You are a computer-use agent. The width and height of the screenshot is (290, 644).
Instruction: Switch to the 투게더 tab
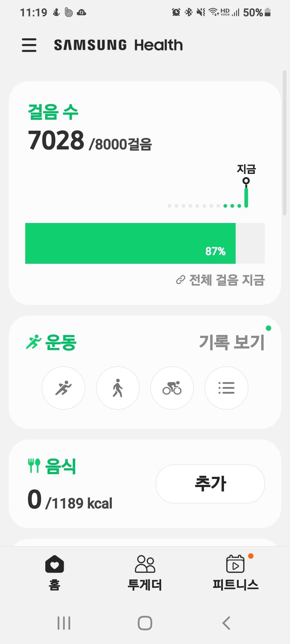click(145, 572)
